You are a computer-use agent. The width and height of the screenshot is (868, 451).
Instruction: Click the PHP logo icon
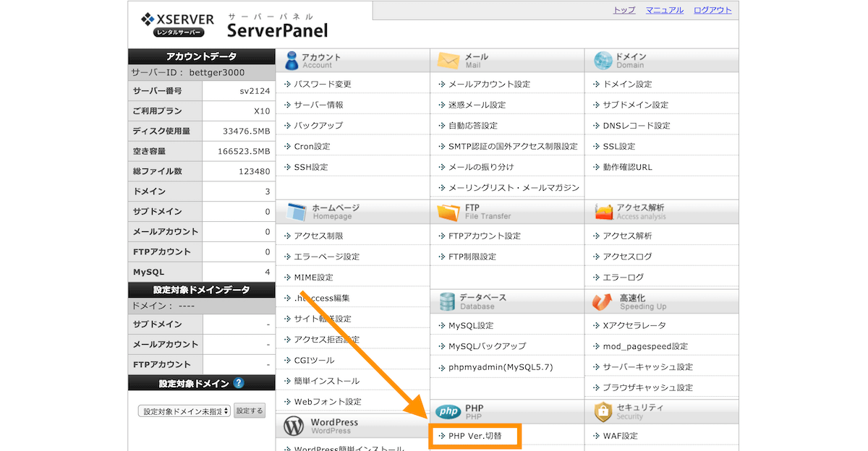coord(448,412)
